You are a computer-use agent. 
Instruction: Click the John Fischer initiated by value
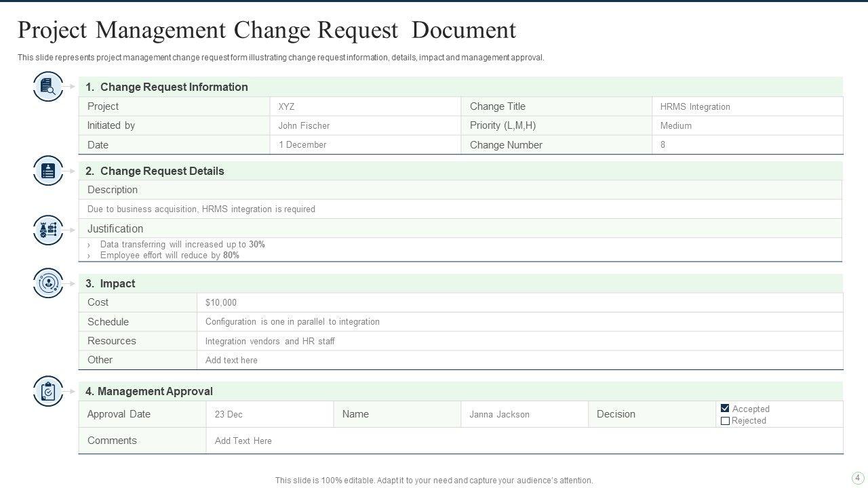(304, 125)
